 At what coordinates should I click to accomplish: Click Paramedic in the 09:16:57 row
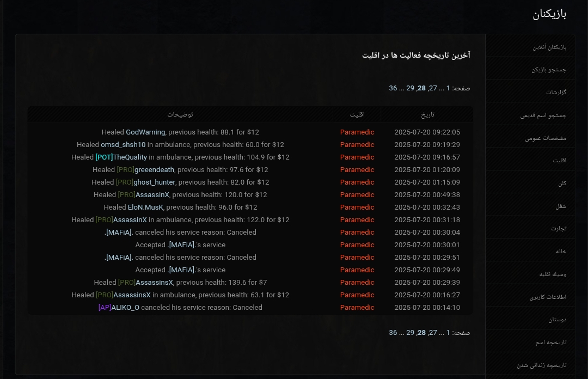357,157
